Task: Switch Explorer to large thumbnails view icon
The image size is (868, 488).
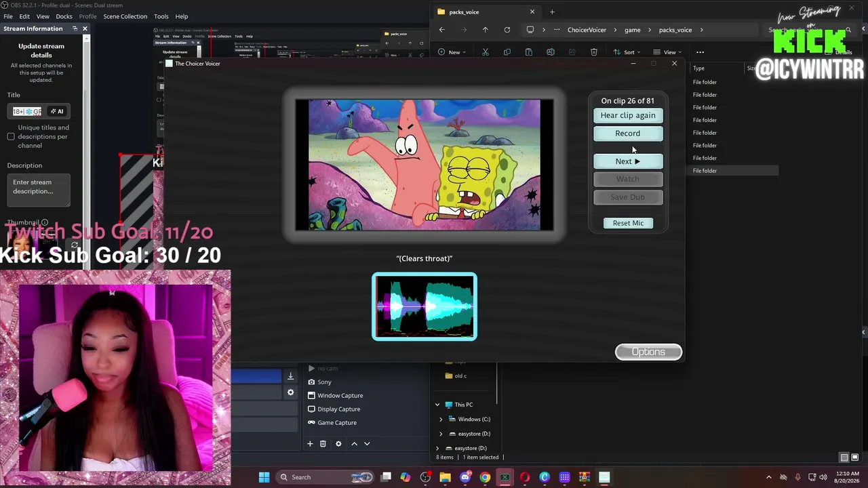Action: [x=854, y=457]
